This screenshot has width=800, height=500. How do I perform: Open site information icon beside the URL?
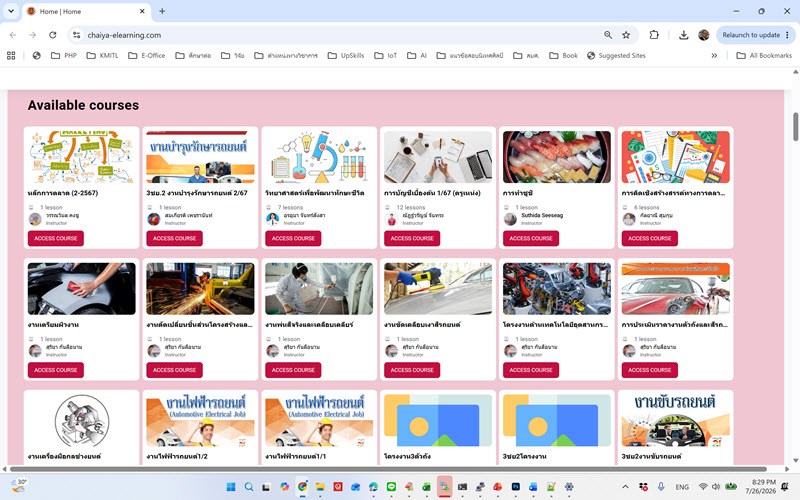[77, 35]
